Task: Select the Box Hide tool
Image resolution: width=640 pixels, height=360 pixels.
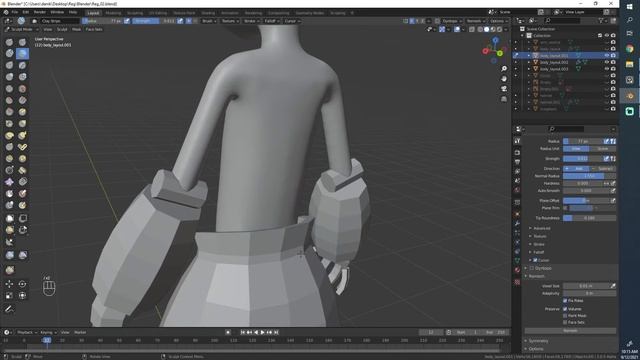Action: (22, 218)
